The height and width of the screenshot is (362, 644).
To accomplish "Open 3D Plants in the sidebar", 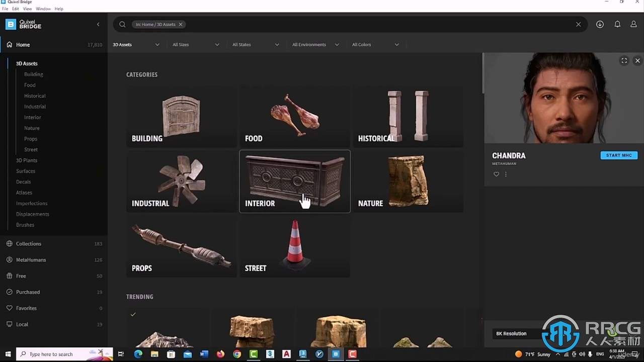I will [x=27, y=160].
